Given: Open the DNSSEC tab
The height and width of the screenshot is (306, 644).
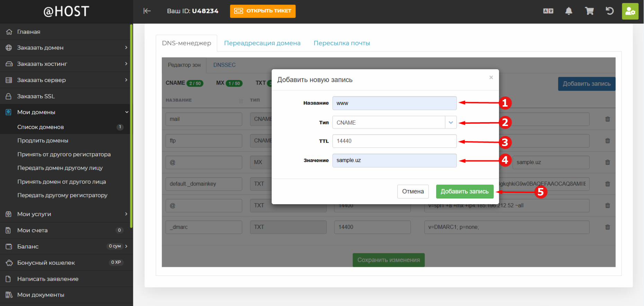Looking at the screenshot, I should pos(224,65).
